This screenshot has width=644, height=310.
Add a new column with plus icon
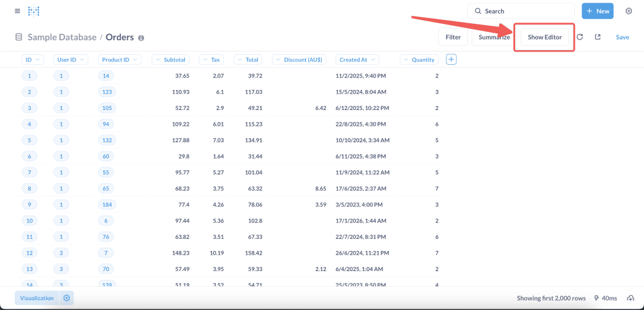tap(451, 59)
